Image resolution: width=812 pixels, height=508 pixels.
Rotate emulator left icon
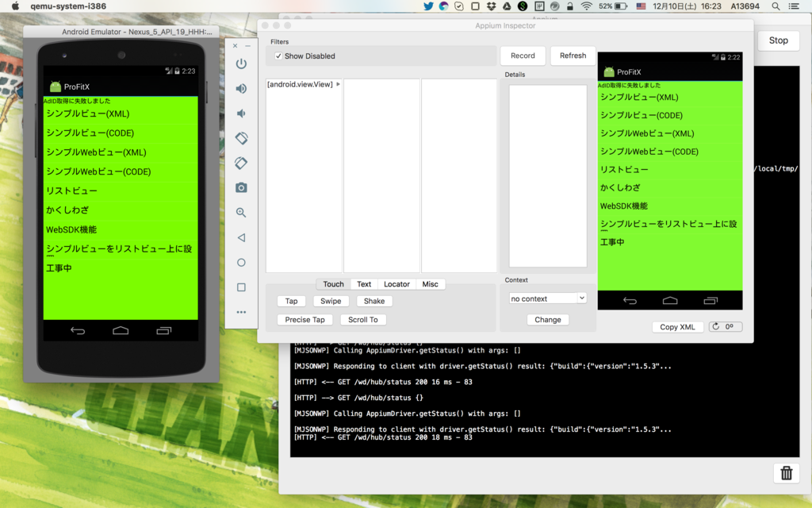[x=241, y=138]
